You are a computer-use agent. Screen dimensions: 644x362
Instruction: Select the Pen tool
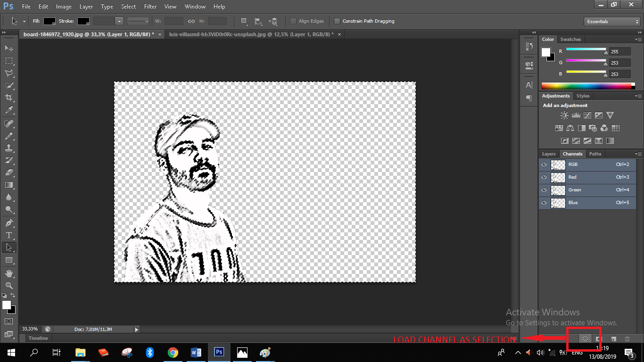[x=9, y=222]
